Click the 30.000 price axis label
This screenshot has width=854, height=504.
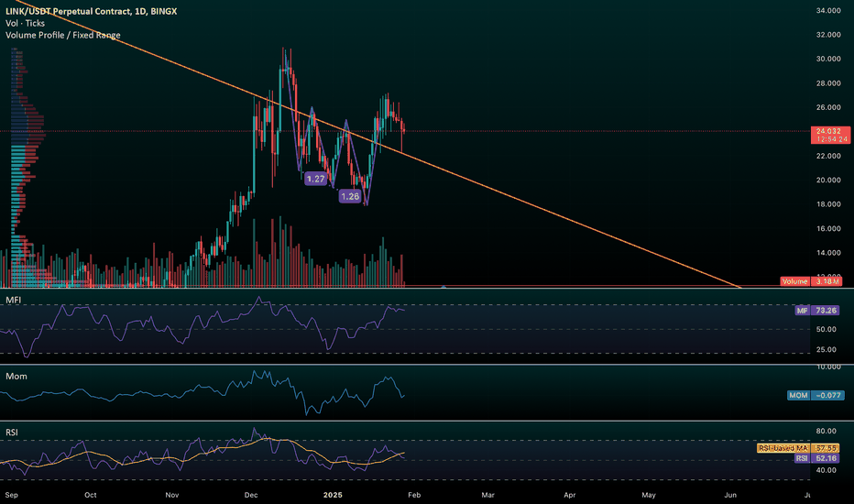(x=828, y=59)
